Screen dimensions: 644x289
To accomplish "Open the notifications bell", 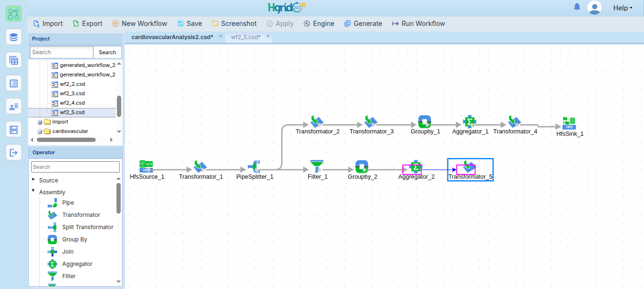I will pyautogui.click(x=577, y=7).
